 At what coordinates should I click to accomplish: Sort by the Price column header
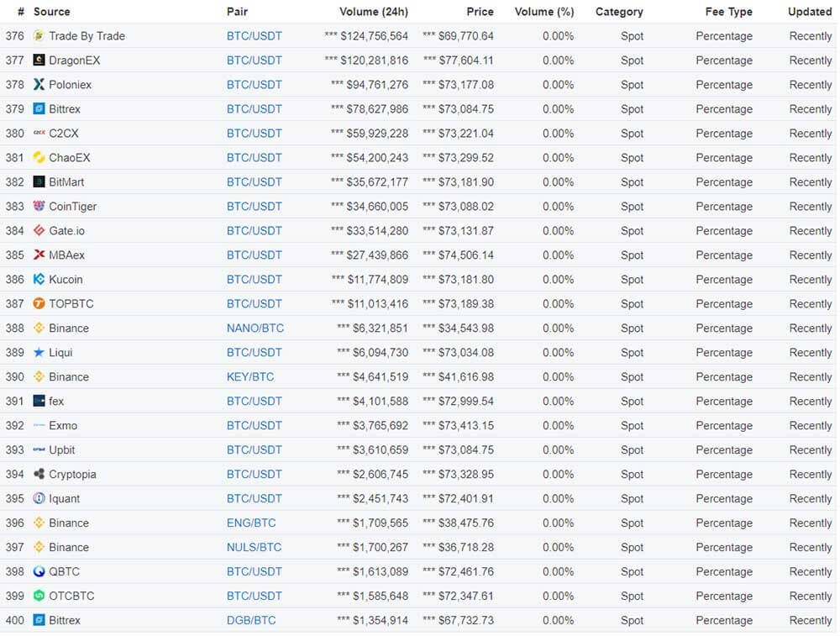point(480,12)
